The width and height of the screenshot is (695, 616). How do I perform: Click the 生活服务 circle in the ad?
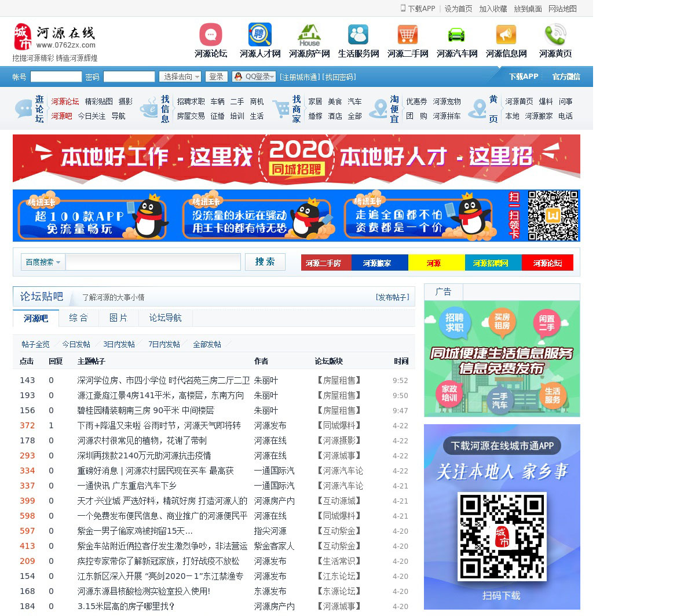tap(553, 395)
